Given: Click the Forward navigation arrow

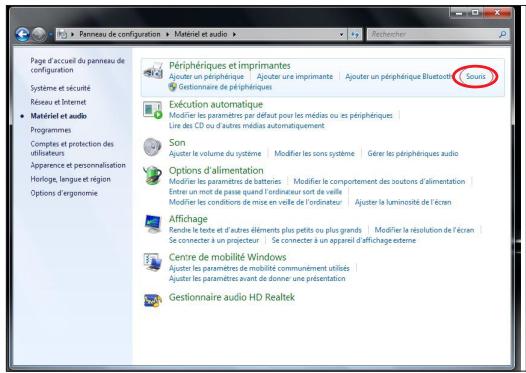Looking at the screenshot, I should tap(39, 34).
